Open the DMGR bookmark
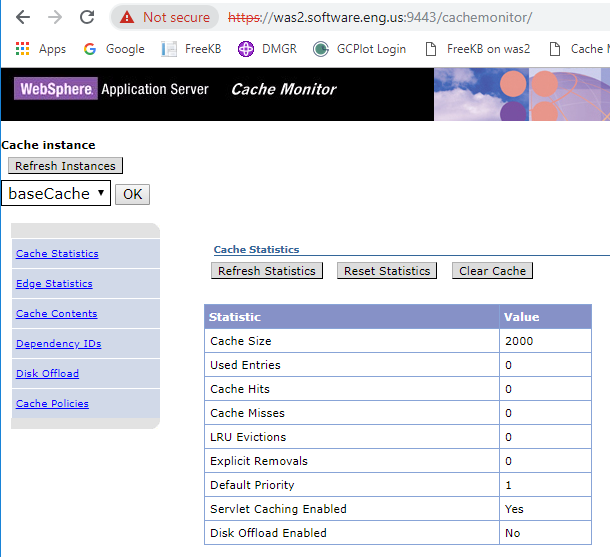 267,49
